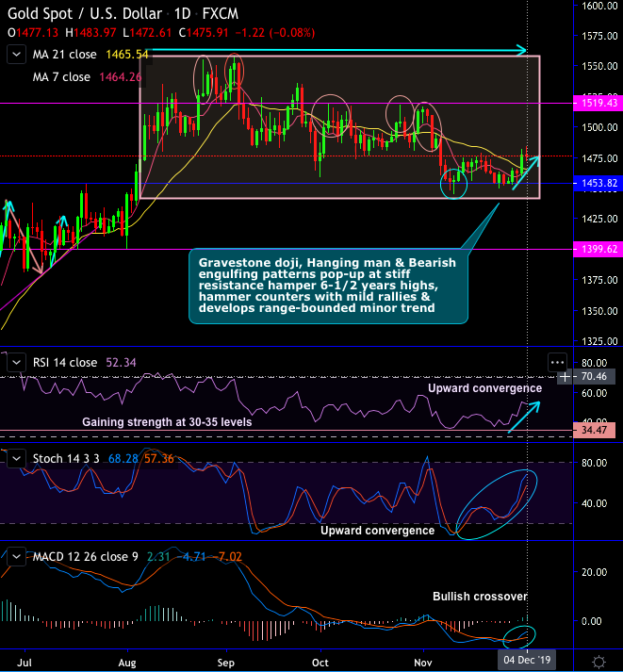Click the 04 Dec '19 date label
Viewport: 623px width, 672px height.
[x=527, y=660]
